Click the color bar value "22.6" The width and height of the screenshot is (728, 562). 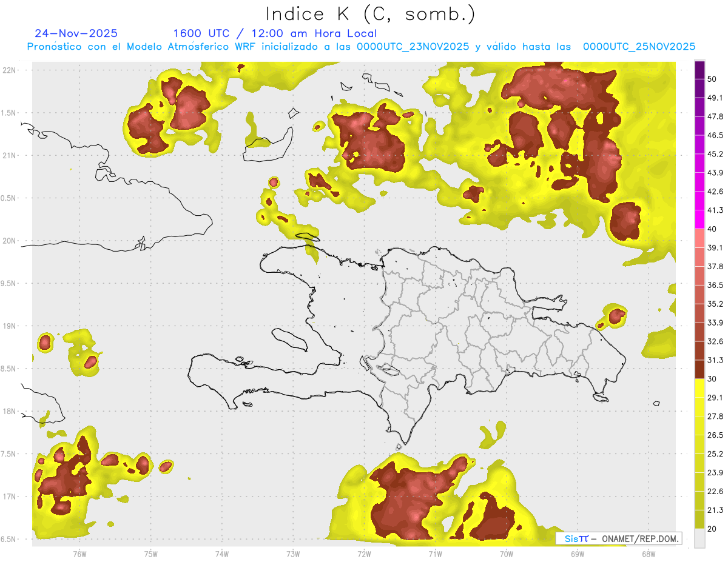pyautogui.click(x=715, y=492)
